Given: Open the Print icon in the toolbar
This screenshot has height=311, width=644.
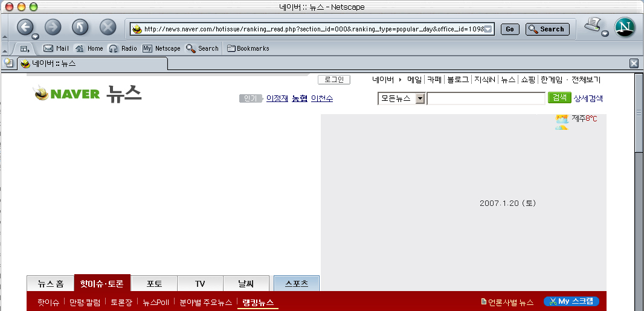Looking at the screenshot, I should [x=594, y=25].
